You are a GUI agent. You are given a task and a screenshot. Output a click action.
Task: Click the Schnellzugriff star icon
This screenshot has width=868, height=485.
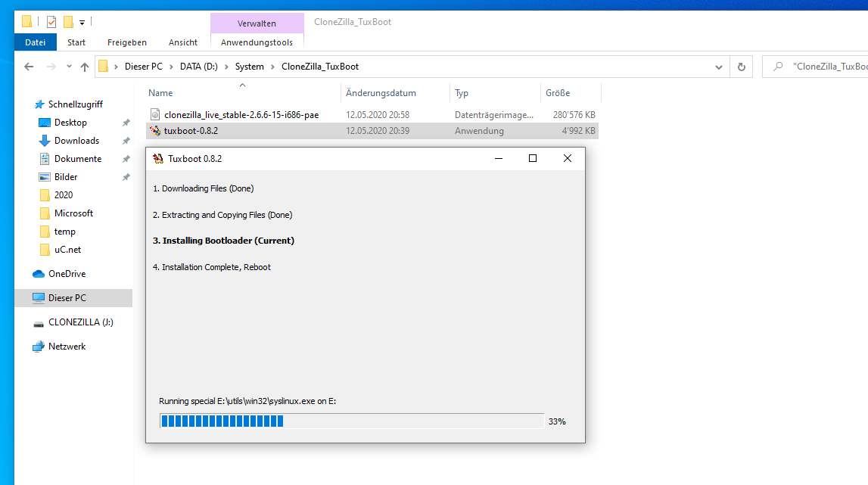[x=39, y=104]
